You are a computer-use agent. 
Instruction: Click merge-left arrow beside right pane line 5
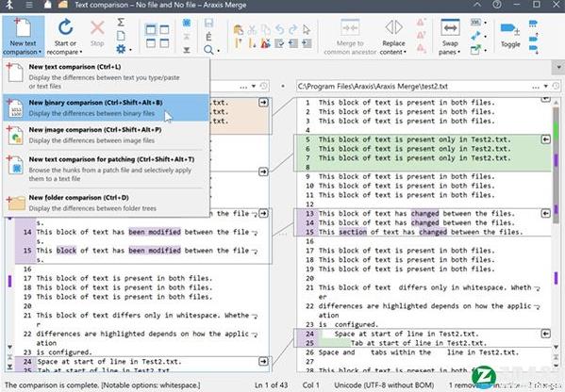click(545, 139)
